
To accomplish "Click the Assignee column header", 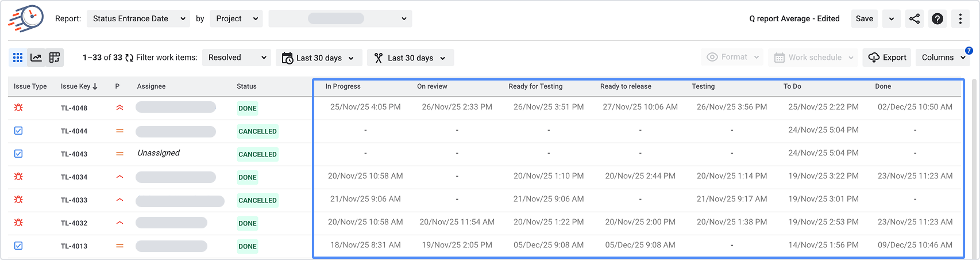I will (151, 86).
